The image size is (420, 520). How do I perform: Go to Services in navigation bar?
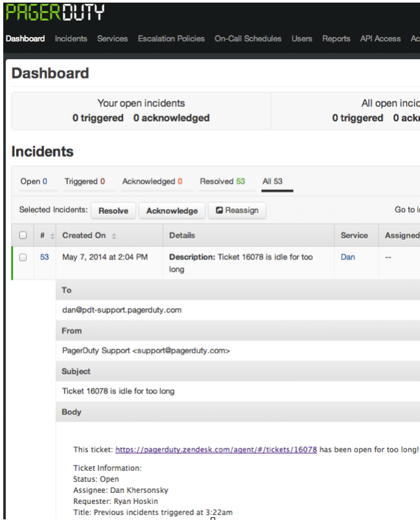pyautogui.click(x=112, y=39)
